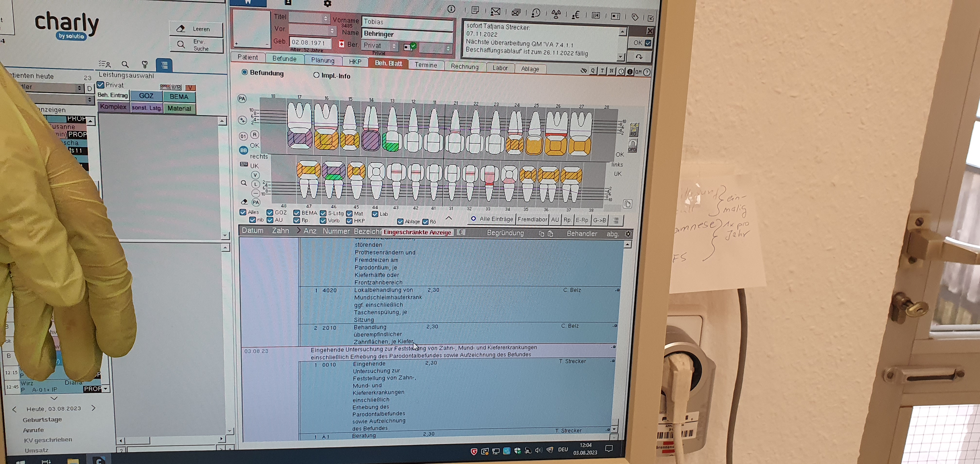Select the Impl.-Info radio button

316,75
